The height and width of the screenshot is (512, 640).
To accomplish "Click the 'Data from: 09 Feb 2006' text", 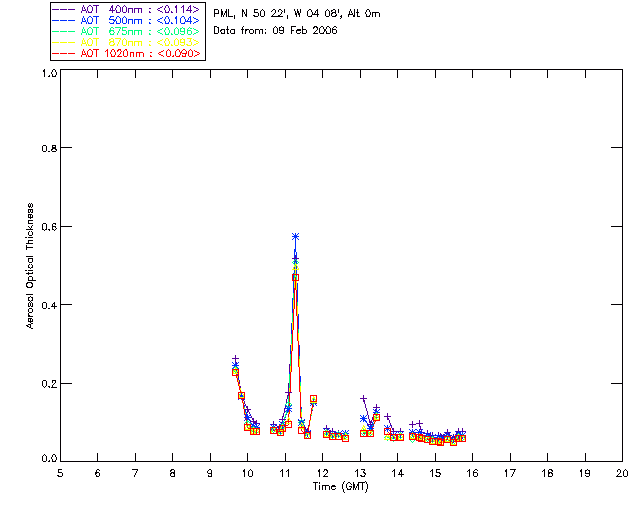I will pos(276,31).
